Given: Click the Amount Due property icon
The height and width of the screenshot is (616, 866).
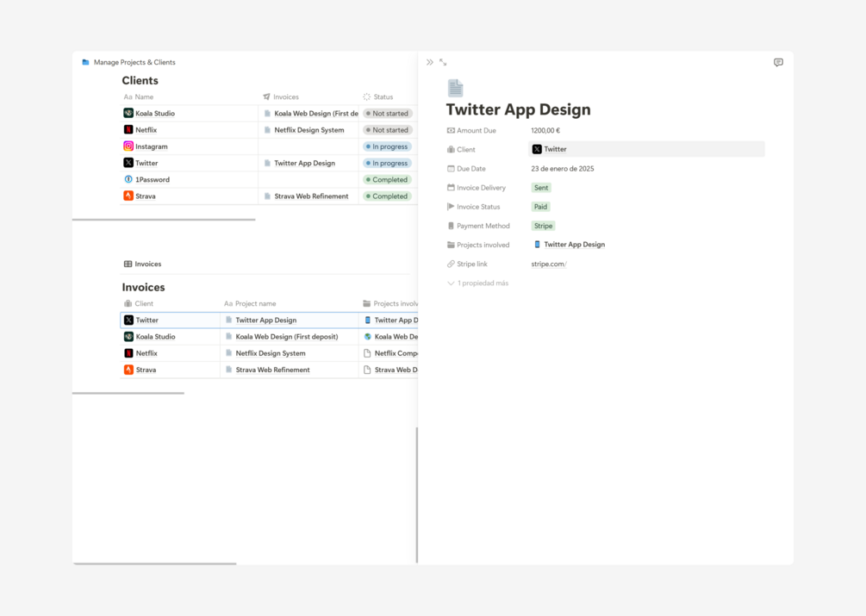Looking at the screenshot, I should [451, 131].
